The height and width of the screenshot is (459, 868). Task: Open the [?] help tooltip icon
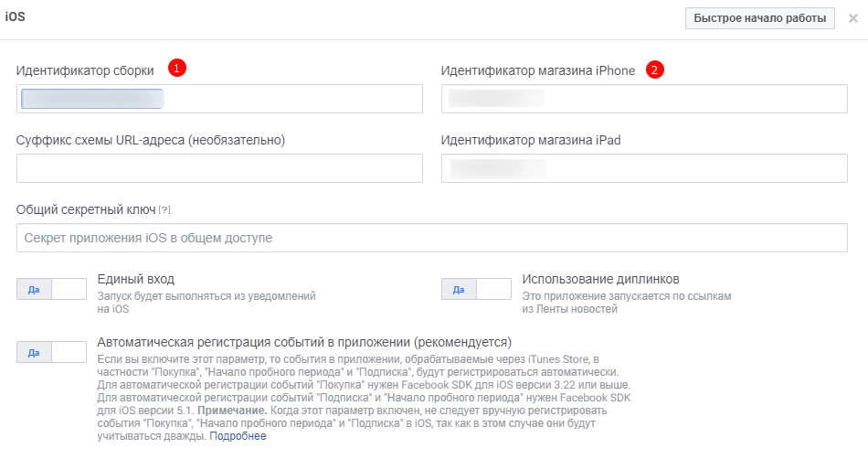[x=164, y=210]
